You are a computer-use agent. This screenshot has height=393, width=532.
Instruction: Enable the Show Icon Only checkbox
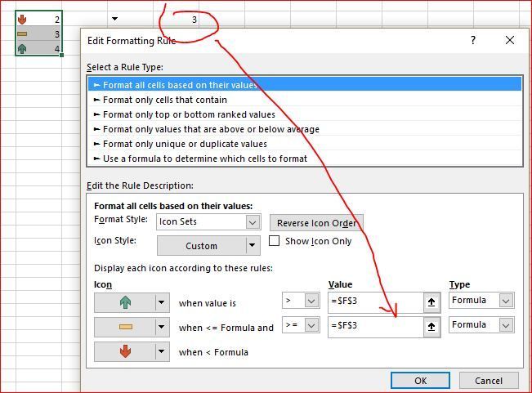tap(274, 241)
